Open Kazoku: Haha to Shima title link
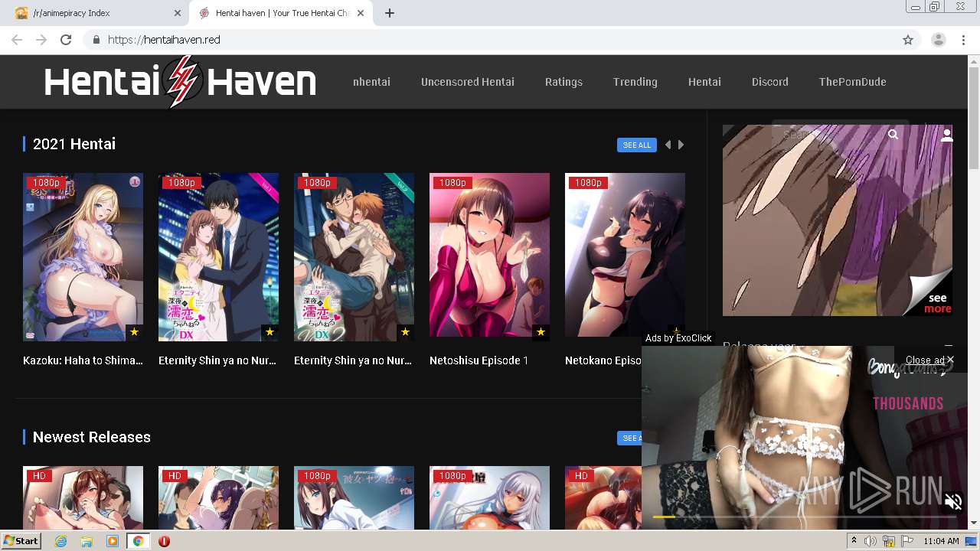980x551 pixels. (83, 360)
